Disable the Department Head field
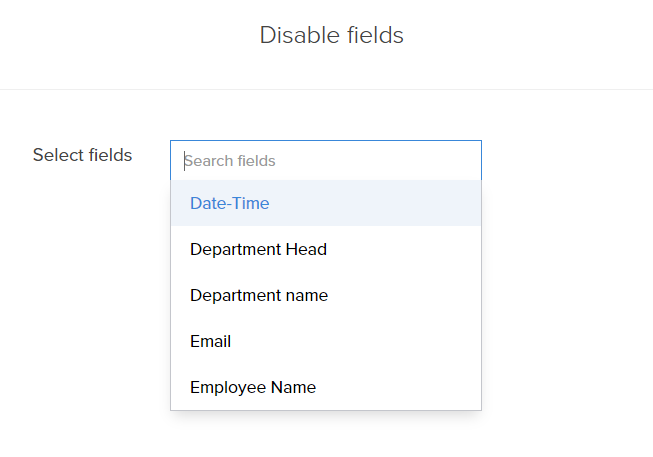Screen dimensions: 653x457 [x=258, y=249]
